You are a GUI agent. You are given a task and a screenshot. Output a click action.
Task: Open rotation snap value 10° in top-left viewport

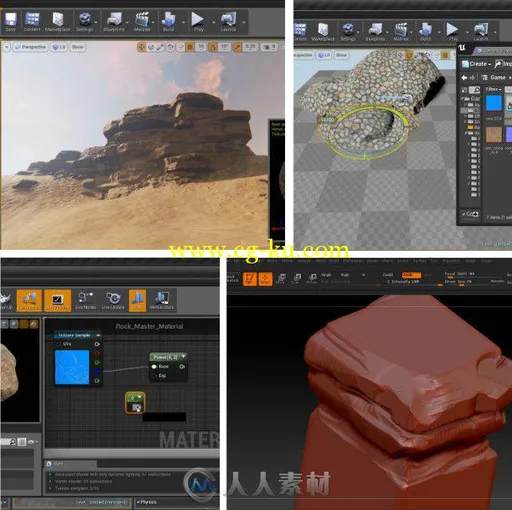point(224,47)
